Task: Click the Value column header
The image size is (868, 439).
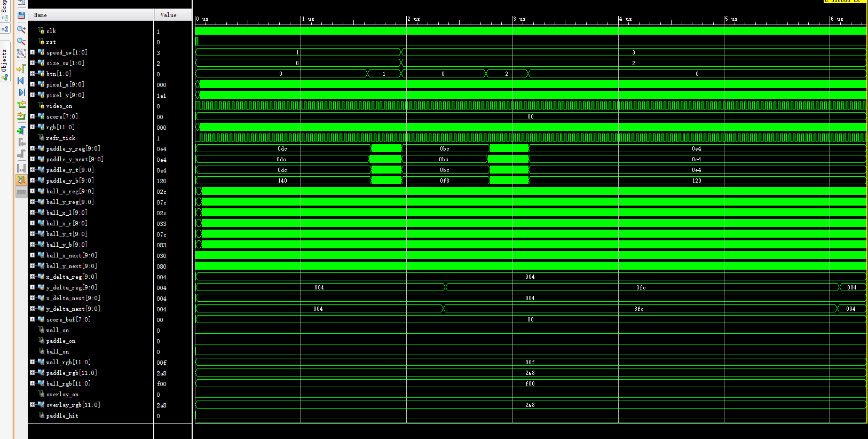Action: click(173, 15)
